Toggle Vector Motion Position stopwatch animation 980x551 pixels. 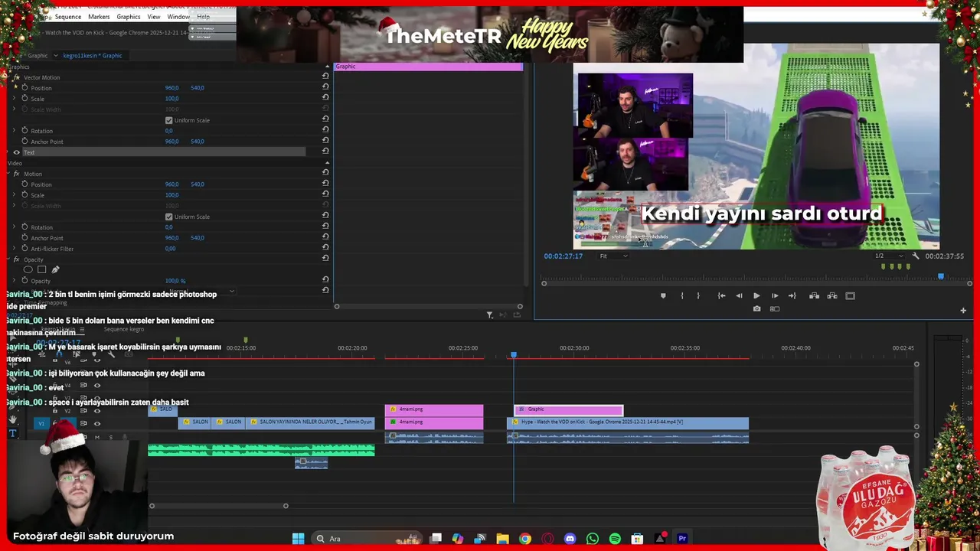24,87
